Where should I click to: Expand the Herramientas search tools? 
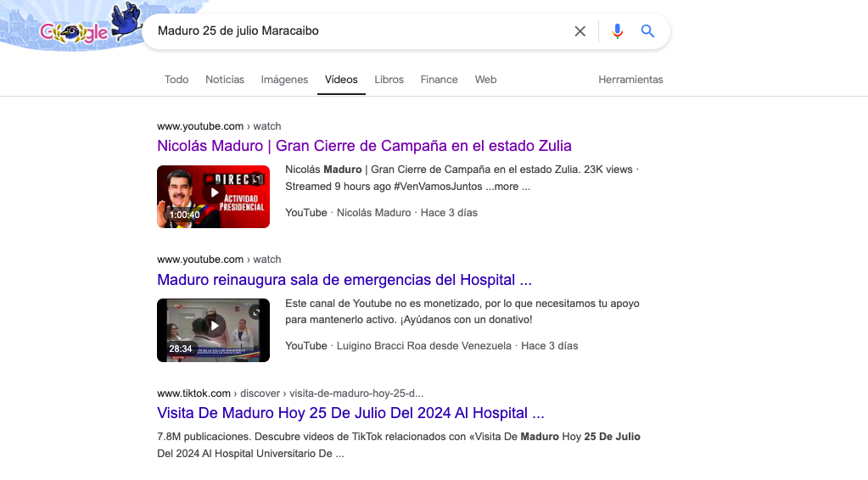coord(630,80)
